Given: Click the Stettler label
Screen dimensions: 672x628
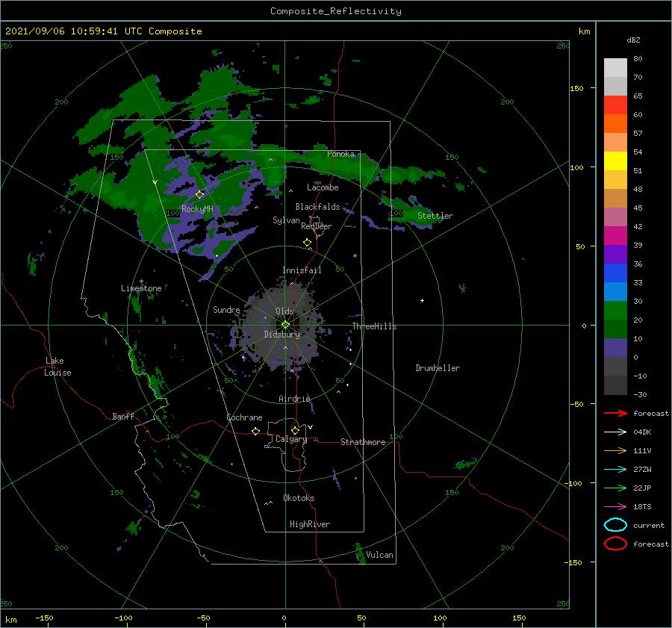Looking at the screenshot, I should tap(435, 216).
